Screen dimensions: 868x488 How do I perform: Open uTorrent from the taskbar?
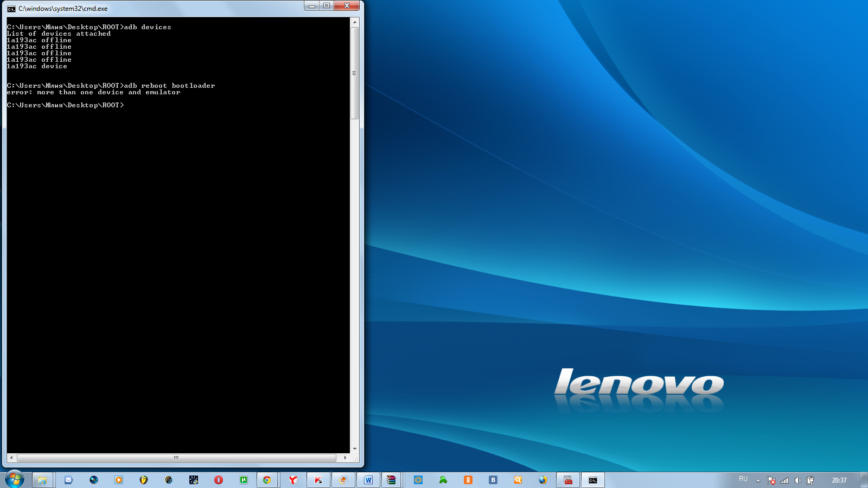pos(244,480)
